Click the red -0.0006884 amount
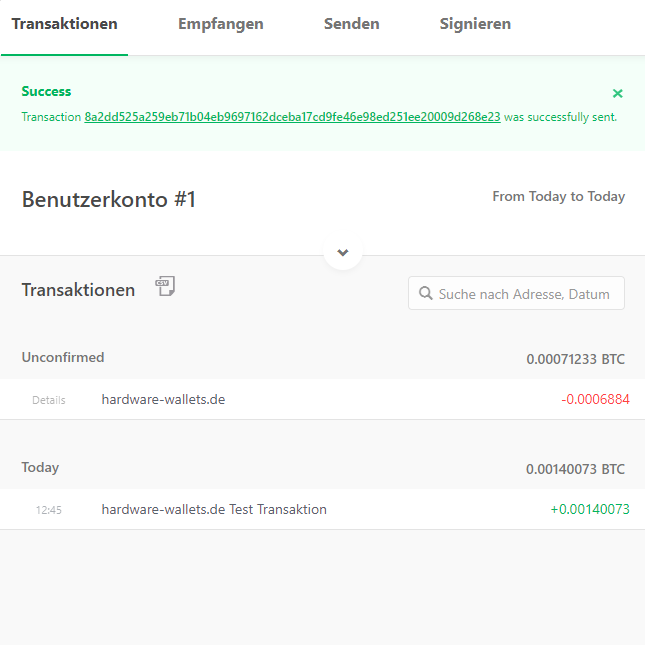 [x=595, y=399]
